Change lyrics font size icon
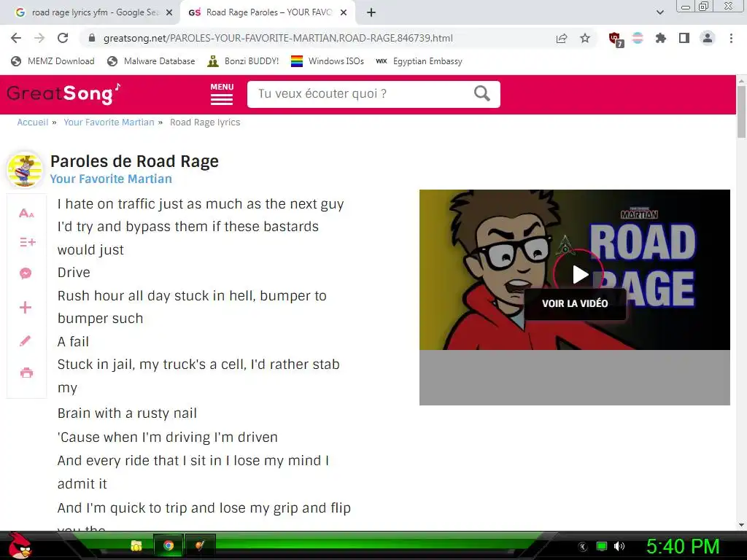This screenshot has height=560, width=747. (26, 213)
